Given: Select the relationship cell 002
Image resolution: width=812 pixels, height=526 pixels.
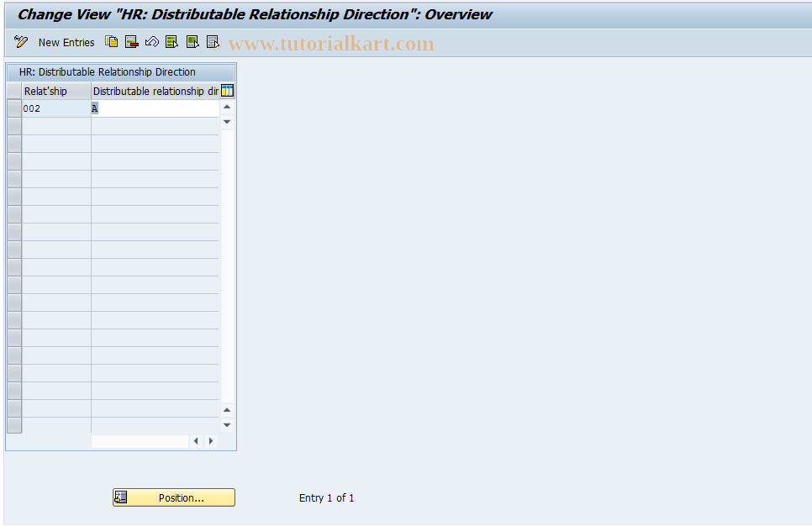Looking at the screenshot, I should pyautogui.click(x=56, y=108).
